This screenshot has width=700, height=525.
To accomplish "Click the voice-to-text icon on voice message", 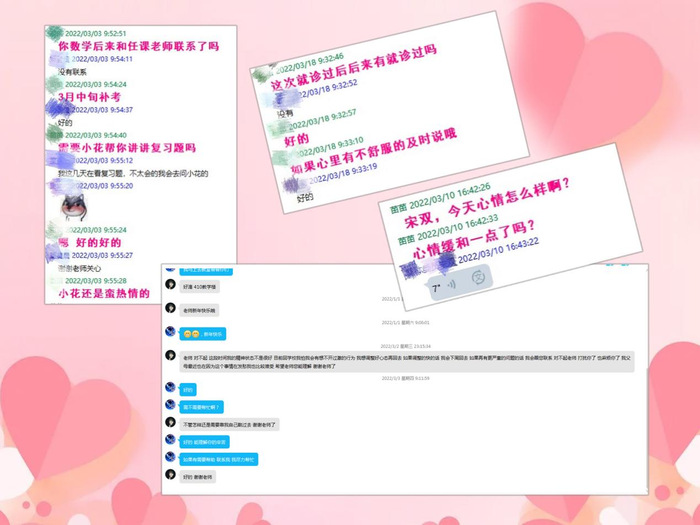I will (478, 276).
